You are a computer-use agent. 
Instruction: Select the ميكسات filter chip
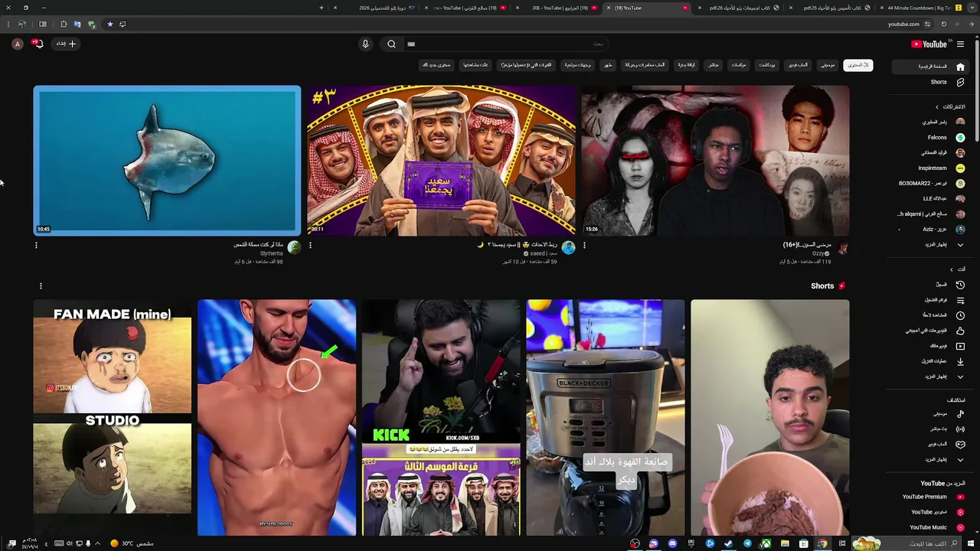click(x=739, y=65)
